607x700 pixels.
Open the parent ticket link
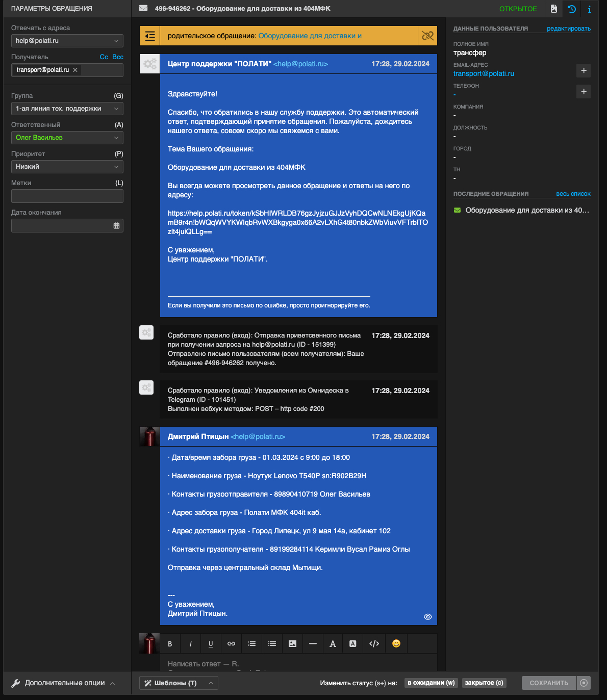pyautogui.click(x=310, y=36)
